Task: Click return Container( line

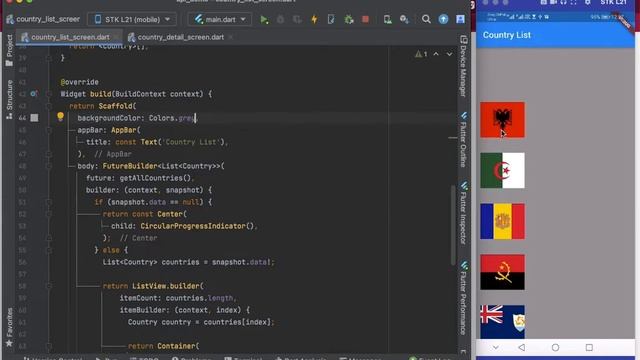Action: pyautogui.click(x=163, y=346)
